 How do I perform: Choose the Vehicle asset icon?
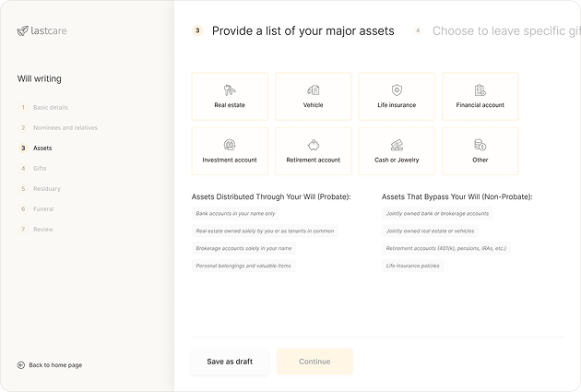click(314, 90)
